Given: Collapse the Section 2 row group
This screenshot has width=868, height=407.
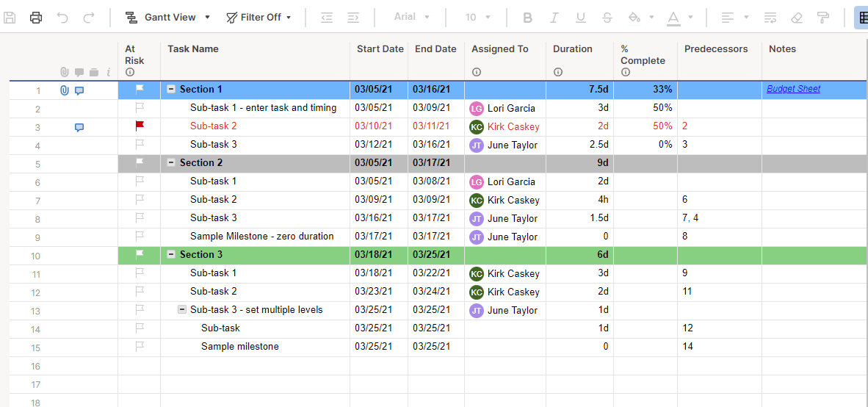Looking at the screenshot, I should click(171, 163).
